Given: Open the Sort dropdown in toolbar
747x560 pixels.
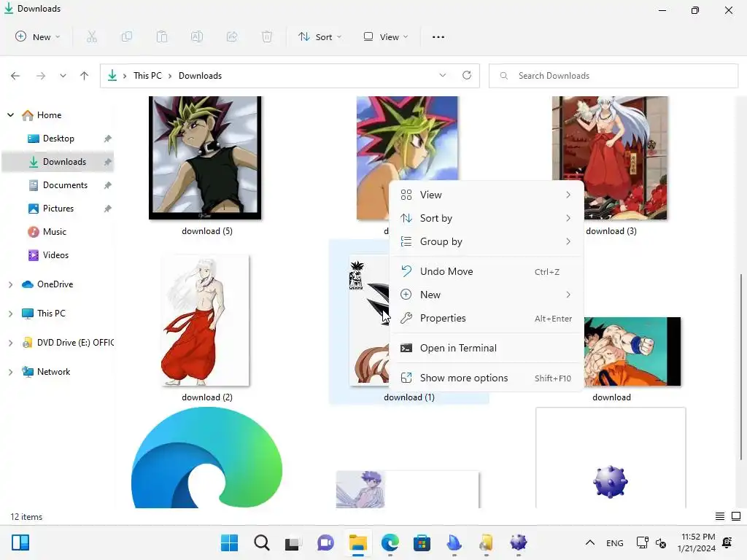Looking at the screenshot, I should [x=320, y=36].
